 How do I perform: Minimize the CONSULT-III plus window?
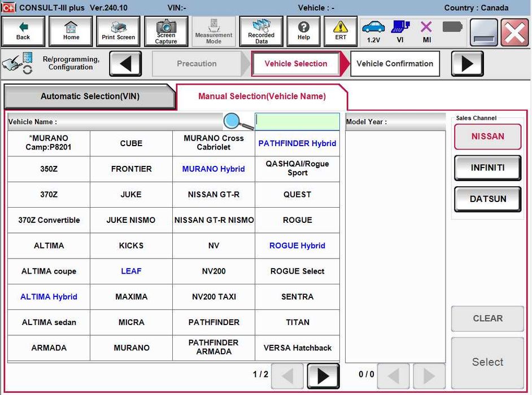[484, 32]
